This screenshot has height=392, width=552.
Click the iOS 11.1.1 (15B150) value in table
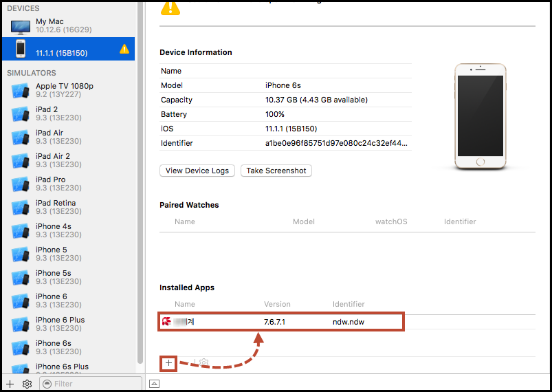pyautogui.click(x=291, y=129)
